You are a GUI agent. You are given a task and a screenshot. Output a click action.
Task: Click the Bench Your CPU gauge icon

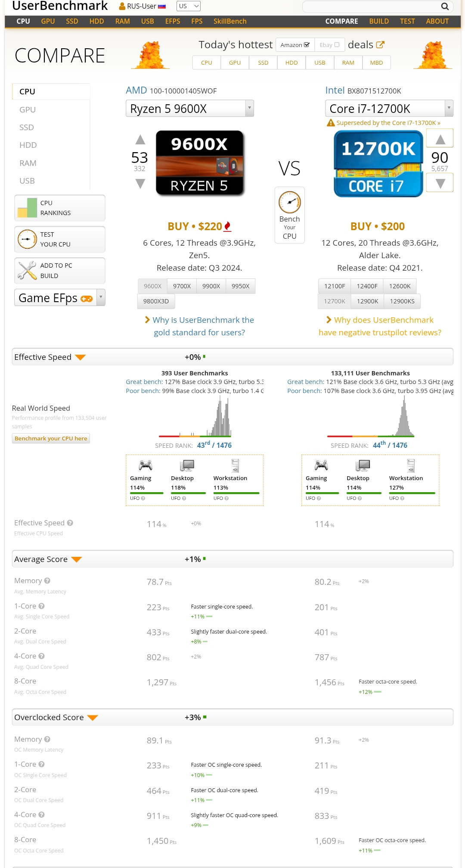click(x=290, y=202)
